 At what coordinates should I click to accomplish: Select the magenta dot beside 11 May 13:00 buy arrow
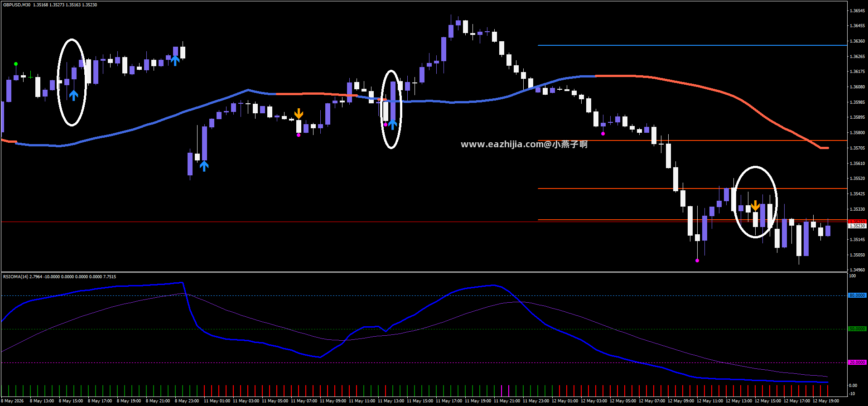pyautogui.click(x=386, y=125)
